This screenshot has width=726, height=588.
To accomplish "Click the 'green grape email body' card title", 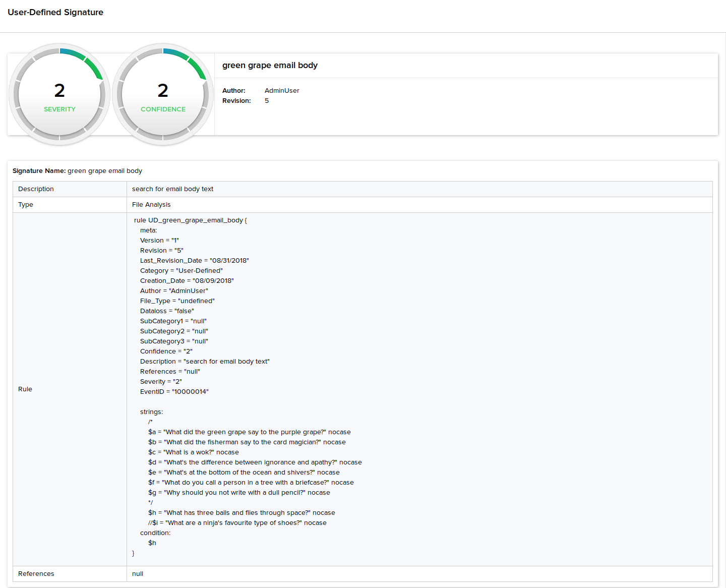I will (x=270, y=65).
